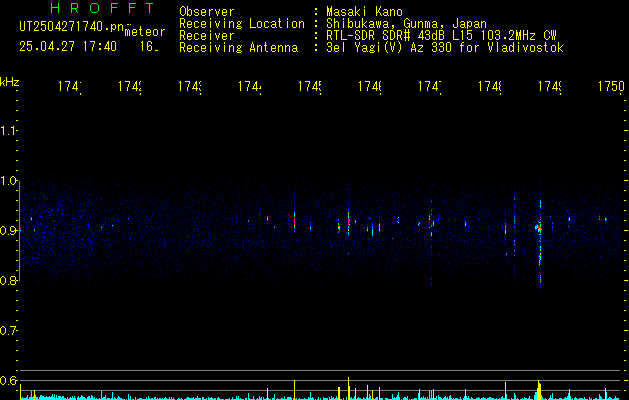629x400 pixels.
Task: Click the red echo streak before 1745
Action: click(x=294, y=220)
